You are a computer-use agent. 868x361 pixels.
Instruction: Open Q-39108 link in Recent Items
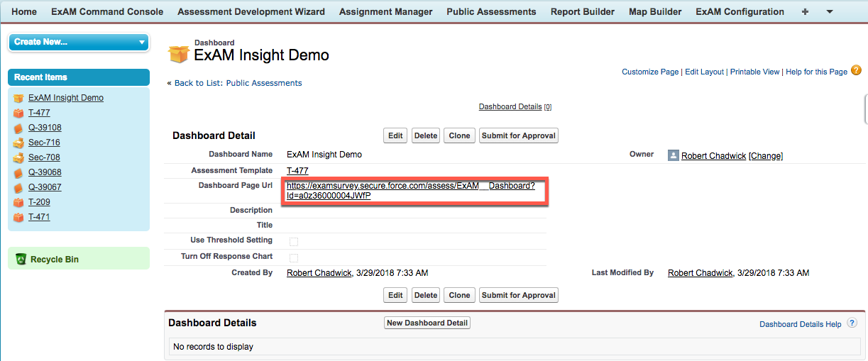coord(45,128)
